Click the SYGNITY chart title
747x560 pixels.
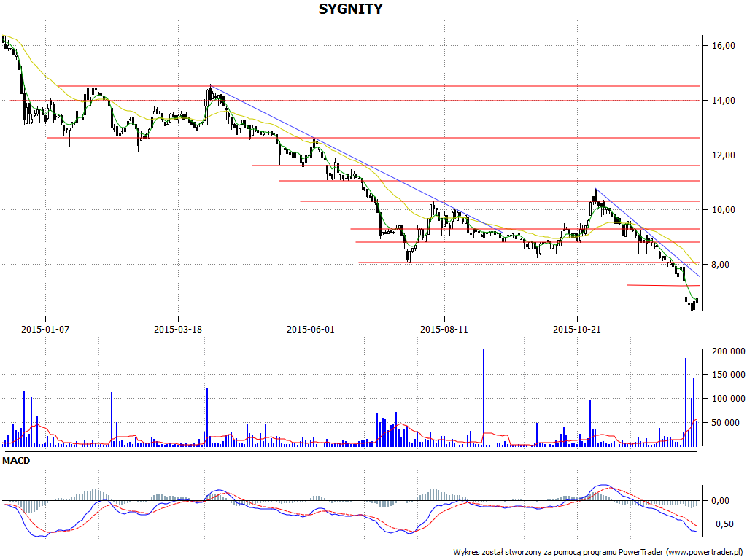[350, 9]
